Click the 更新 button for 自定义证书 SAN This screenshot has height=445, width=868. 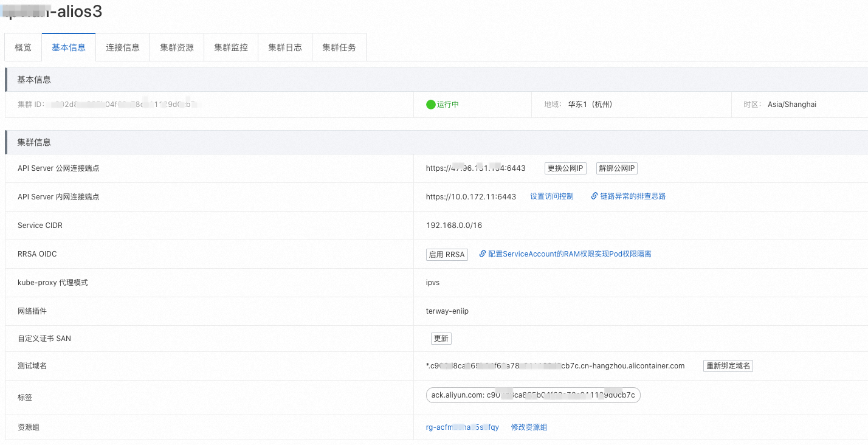tap(441, 339)
